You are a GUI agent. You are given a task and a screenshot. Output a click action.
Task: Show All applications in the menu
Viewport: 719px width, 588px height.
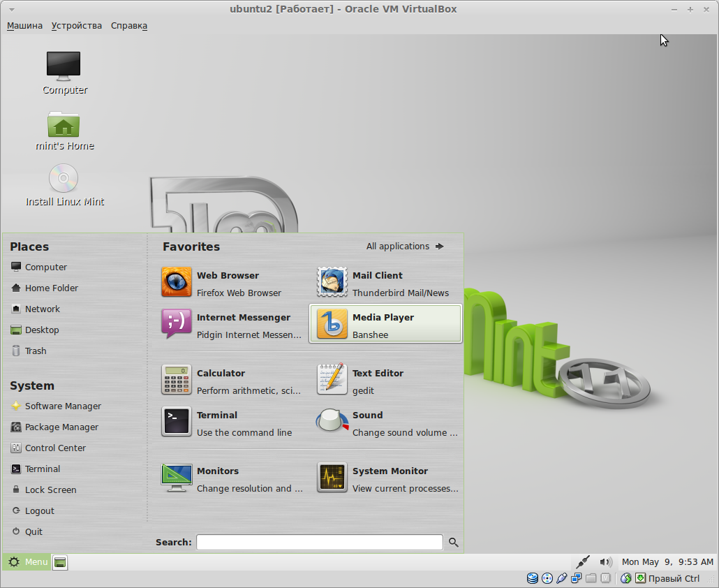[x=405, y=247]
